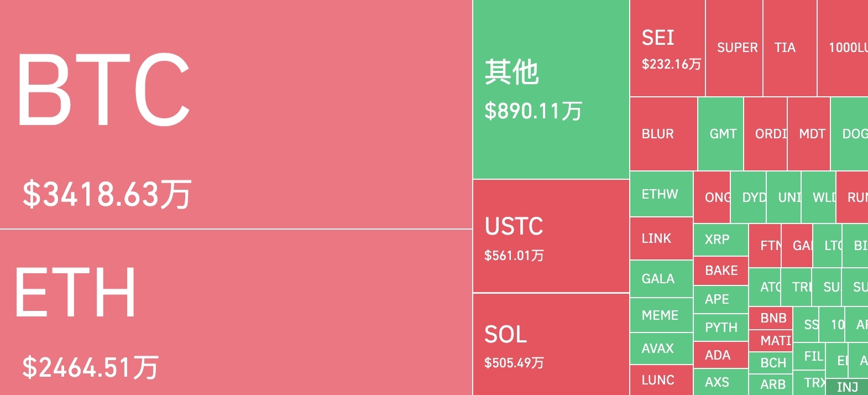Select the LUNC tile
Screen dimensions: 868x395
pos(662,380)
